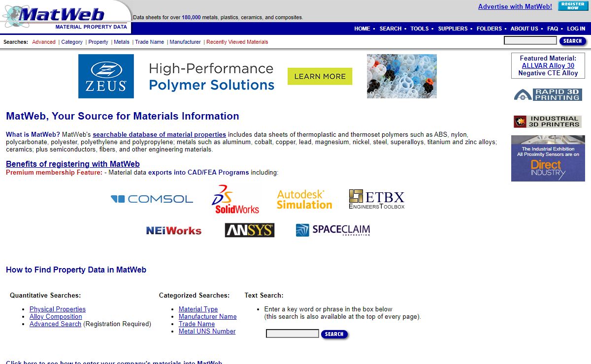The image size is (591, 364).
Task: Open the Physical Properties link
Action: (x=58, y=309)
